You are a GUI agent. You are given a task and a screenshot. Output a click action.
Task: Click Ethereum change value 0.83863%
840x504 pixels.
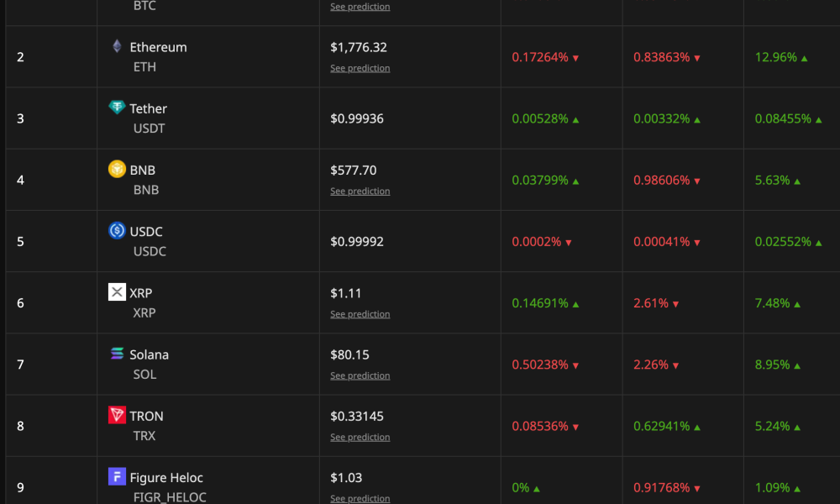pyautogui.click(x=661, y=57)
